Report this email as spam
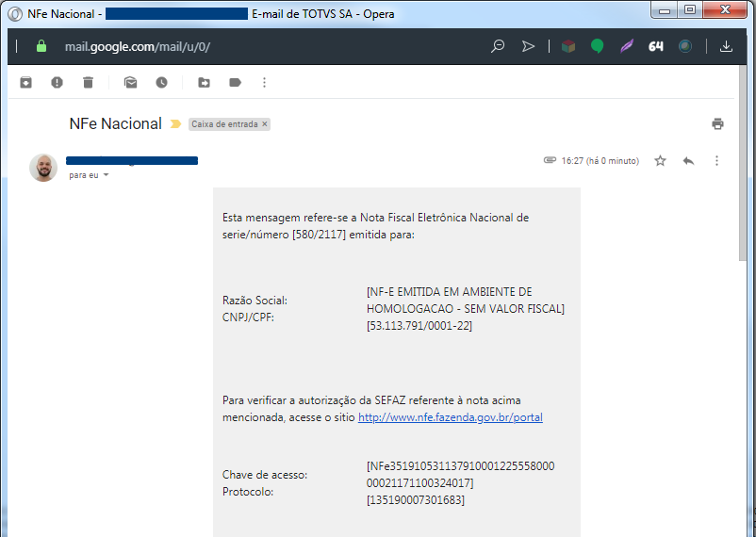Viewport: 756px width, 537px height. click(x=57, y=82)
